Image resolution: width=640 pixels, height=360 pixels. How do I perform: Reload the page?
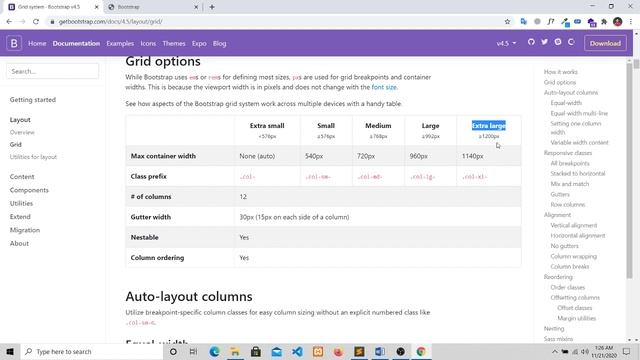click(x=36, y=22)
